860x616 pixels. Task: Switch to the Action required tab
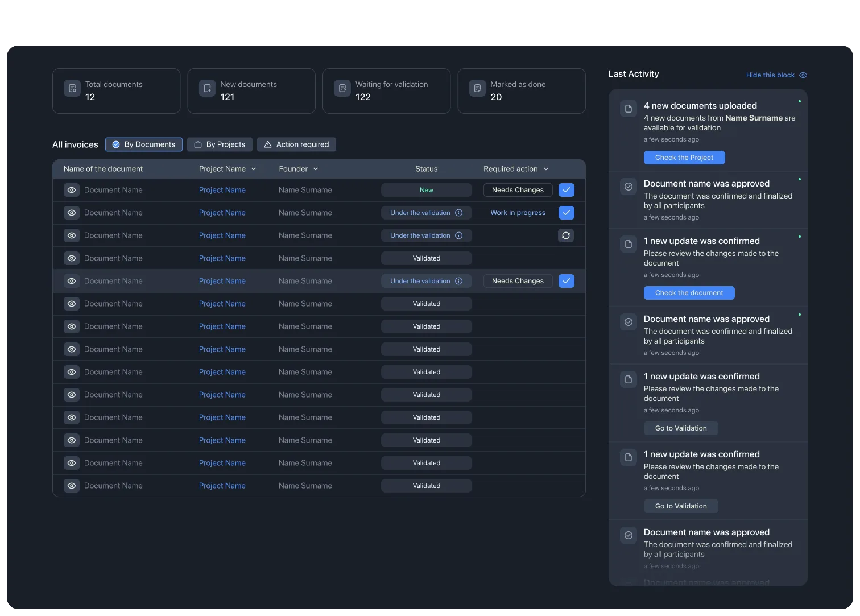click(x=296, y=144)
